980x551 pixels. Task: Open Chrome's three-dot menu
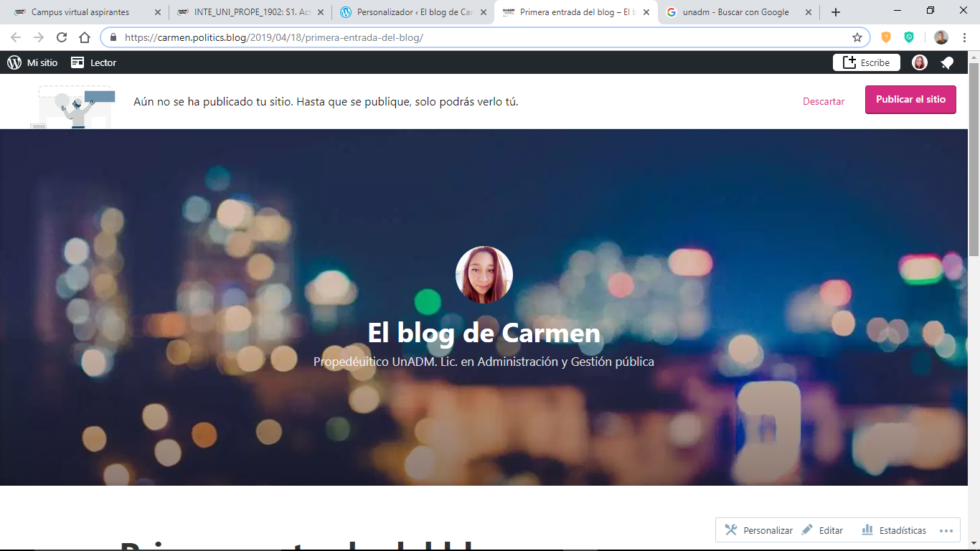965,37
